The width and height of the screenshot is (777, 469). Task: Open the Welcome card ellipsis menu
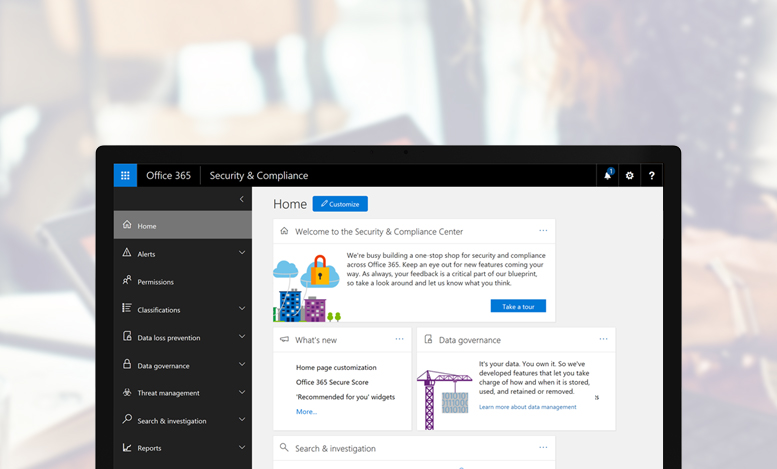pyautogui.click(x=543, y=231)
